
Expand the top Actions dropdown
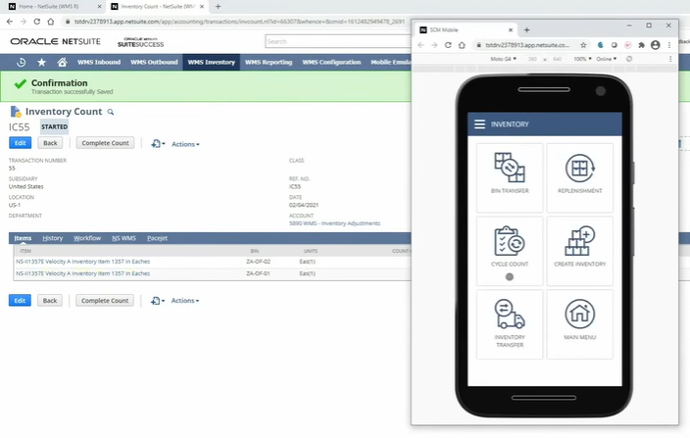[x=185, y=144]
